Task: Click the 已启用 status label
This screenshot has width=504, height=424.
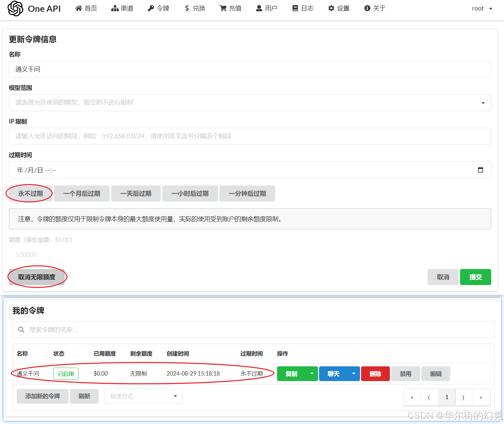Action: (66, 374)
